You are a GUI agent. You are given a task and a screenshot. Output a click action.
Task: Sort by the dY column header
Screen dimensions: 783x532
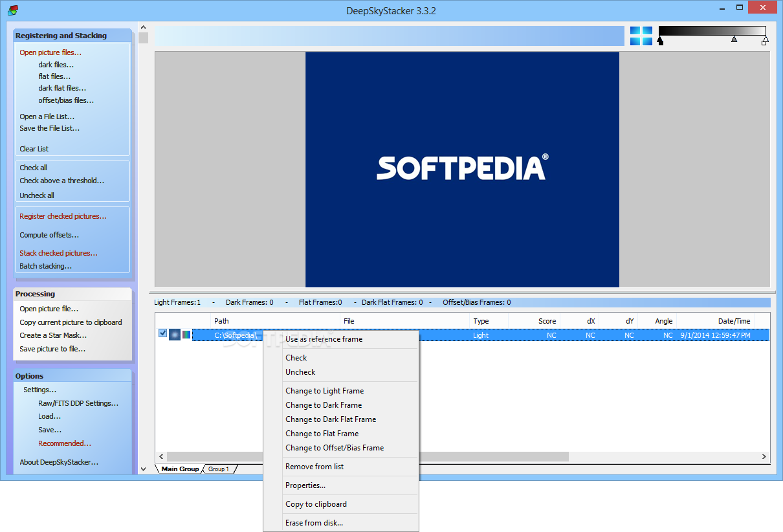[619, 321]
